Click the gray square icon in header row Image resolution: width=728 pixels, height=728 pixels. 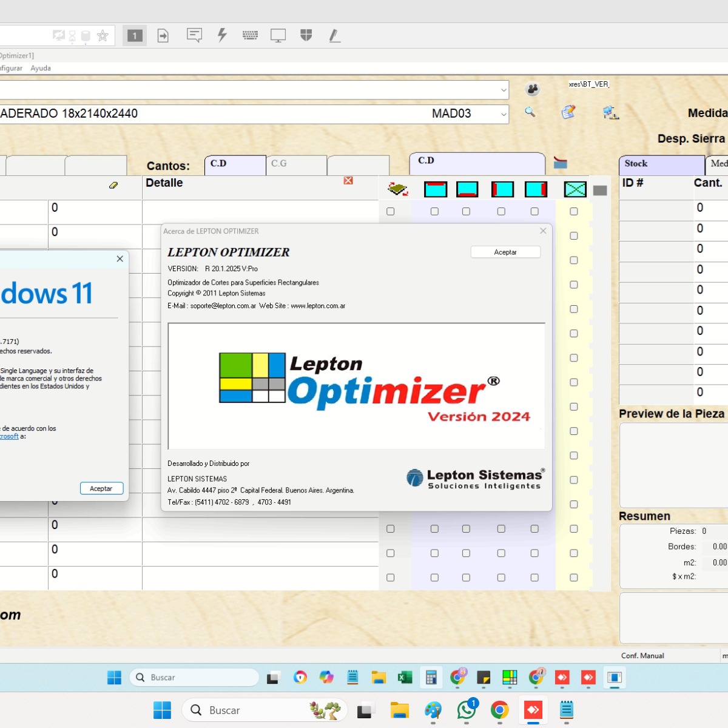(600, 190)
